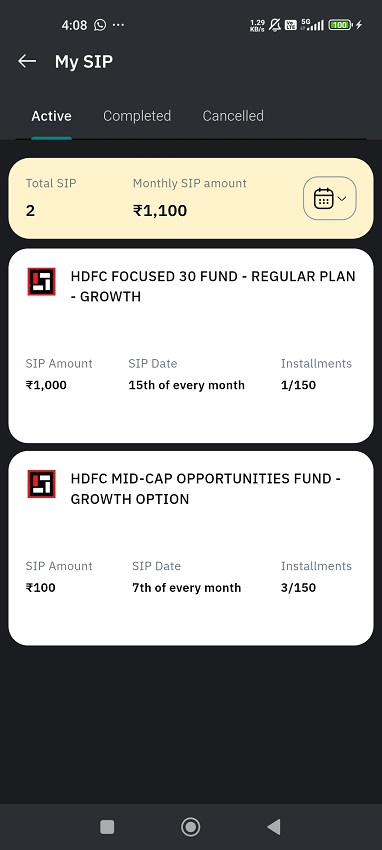Click Total SIP count value
382x850 pixels.
[30, 210]
